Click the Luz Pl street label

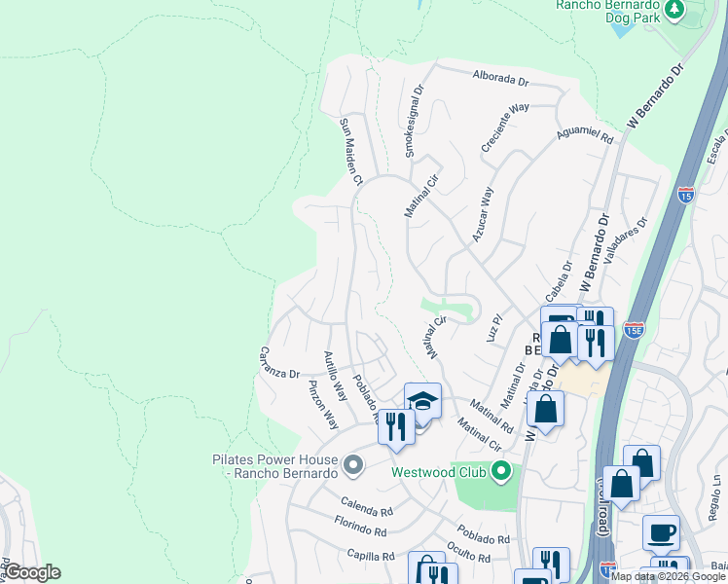tap(494, 328)
